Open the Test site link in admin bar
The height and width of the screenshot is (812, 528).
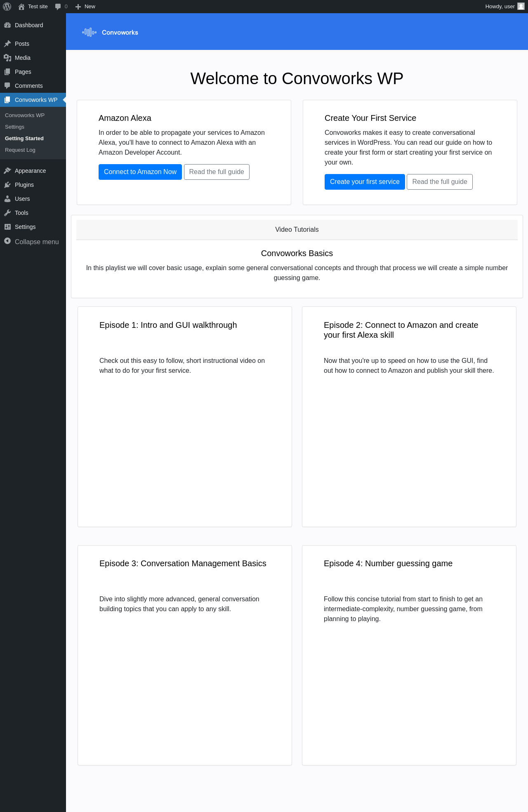click(33, 7)
